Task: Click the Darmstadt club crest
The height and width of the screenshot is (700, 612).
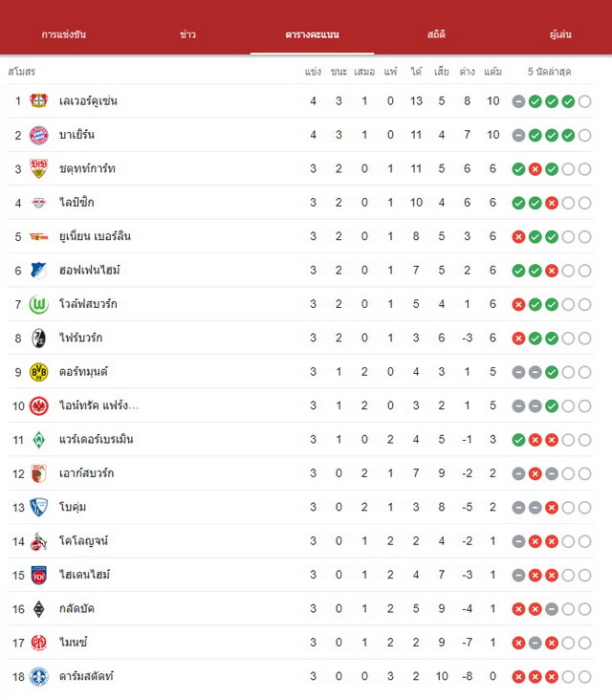Action: coord(39,677)
